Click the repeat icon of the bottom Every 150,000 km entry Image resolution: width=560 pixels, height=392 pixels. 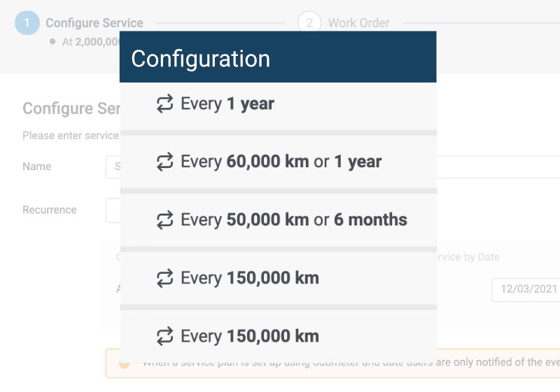click(x=164, y=336)
